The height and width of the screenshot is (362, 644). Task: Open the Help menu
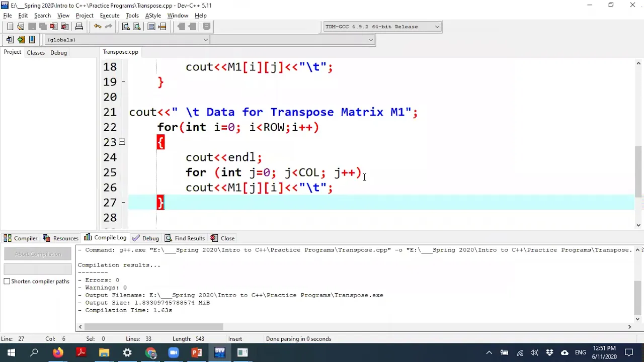pyautogui.click(x=201, y=16)
